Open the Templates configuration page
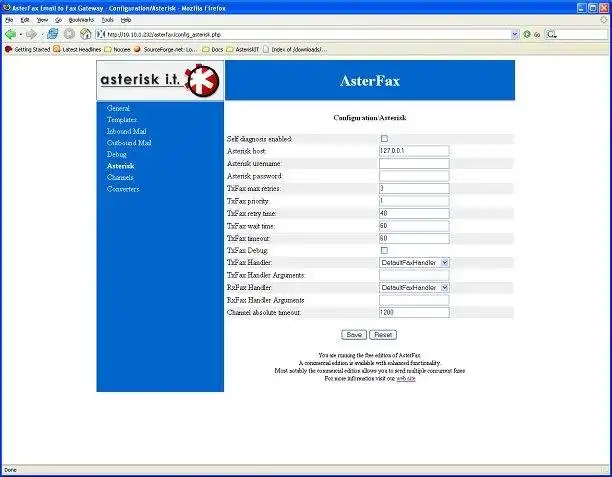 (x=122, y=120)
